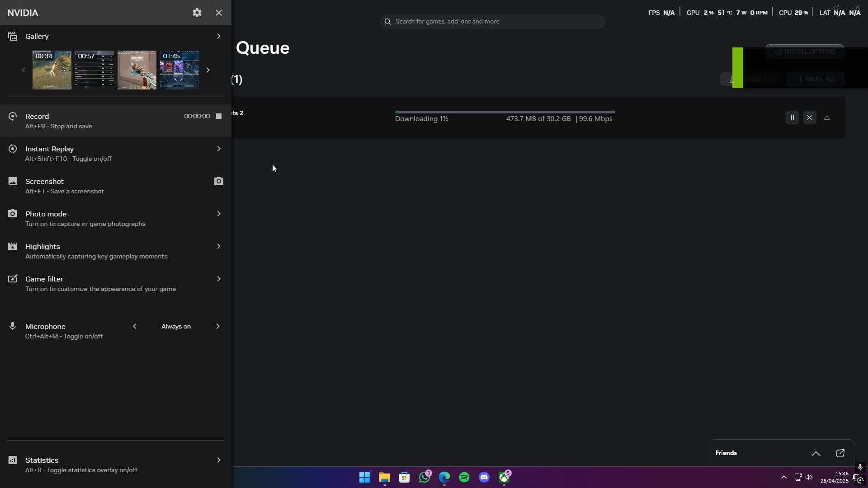Viewport: 868px width, 488px height.
Task: Show next gallery thumbnails arrow
Action: [208, 70]
